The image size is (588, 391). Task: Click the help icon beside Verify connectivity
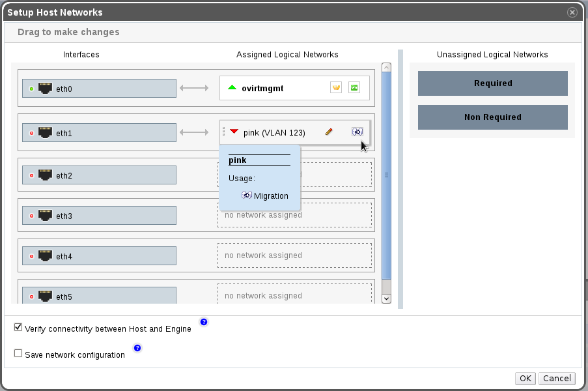(x=203, y=323)
